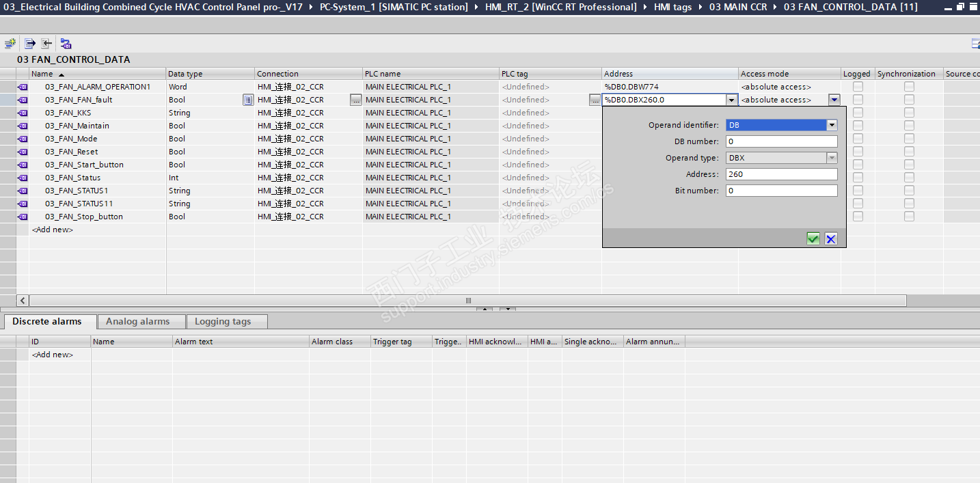Click the Export tags toolbar icon

pyautogui.click(x=30, y=43)
